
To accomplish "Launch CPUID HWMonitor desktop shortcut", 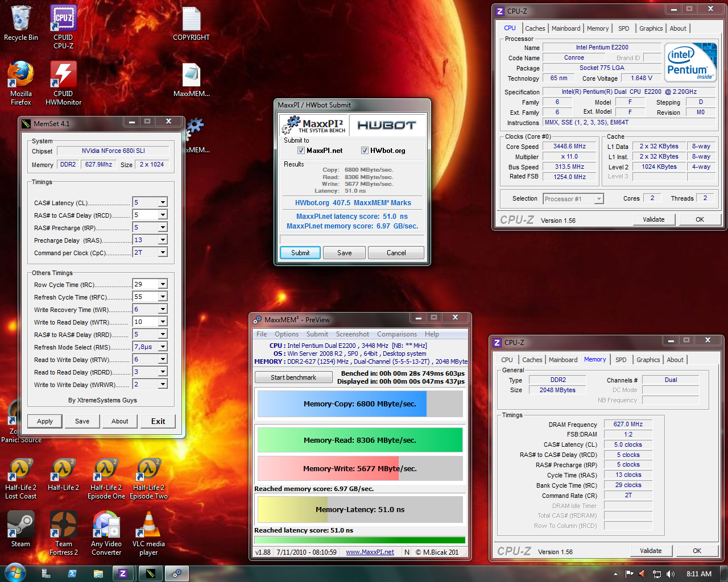I will (x=63, y=83).
